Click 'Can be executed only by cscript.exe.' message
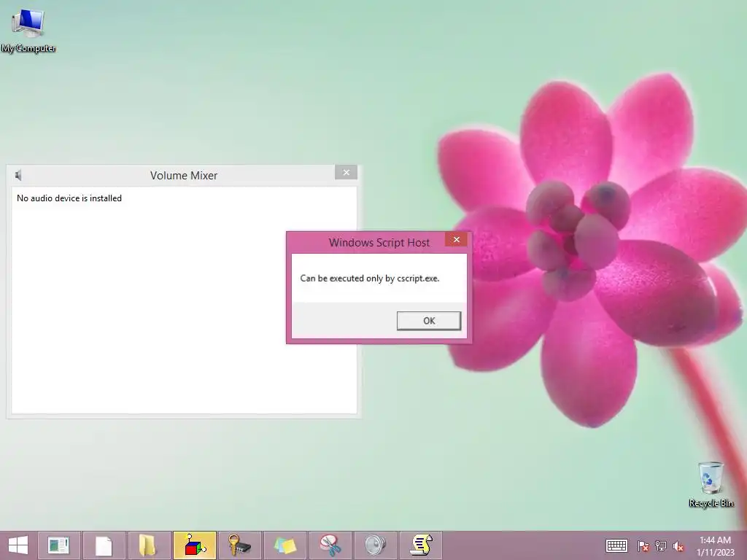This screenshot has width=747, height=560. pyautogui.click(x=370, y=278)
